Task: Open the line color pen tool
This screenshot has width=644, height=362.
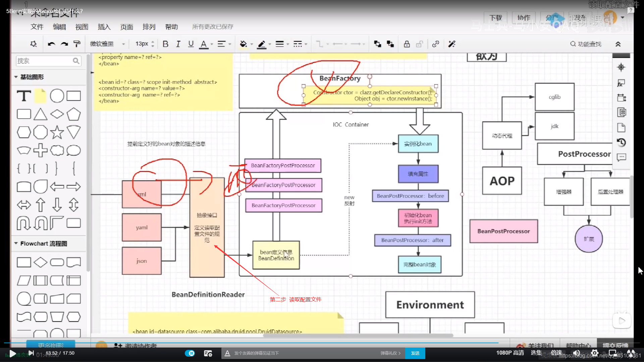Action: pyautogui.click(x=262, y=44)
